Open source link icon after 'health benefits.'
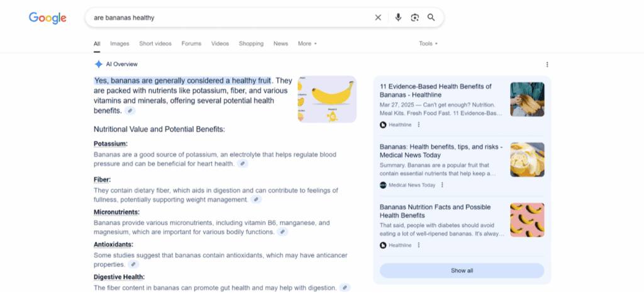This screenshot has height=294, width=644. [130, 111]
